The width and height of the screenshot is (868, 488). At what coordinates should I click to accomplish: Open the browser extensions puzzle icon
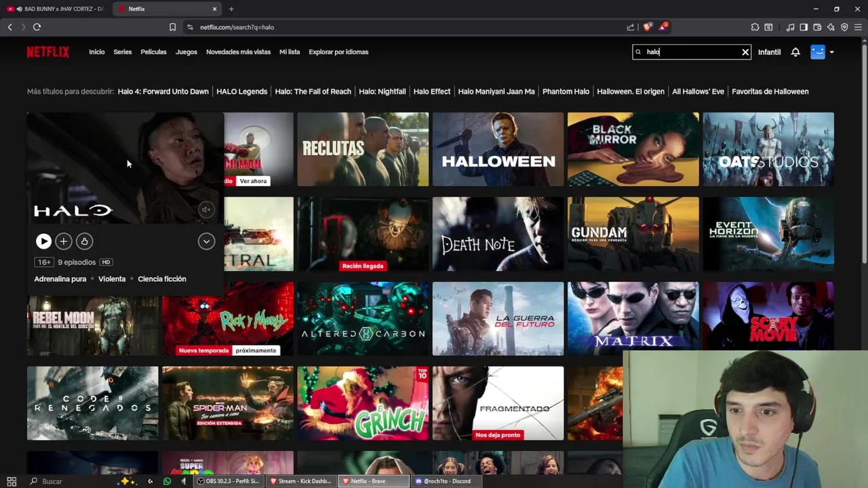click(x=755, y=27)
